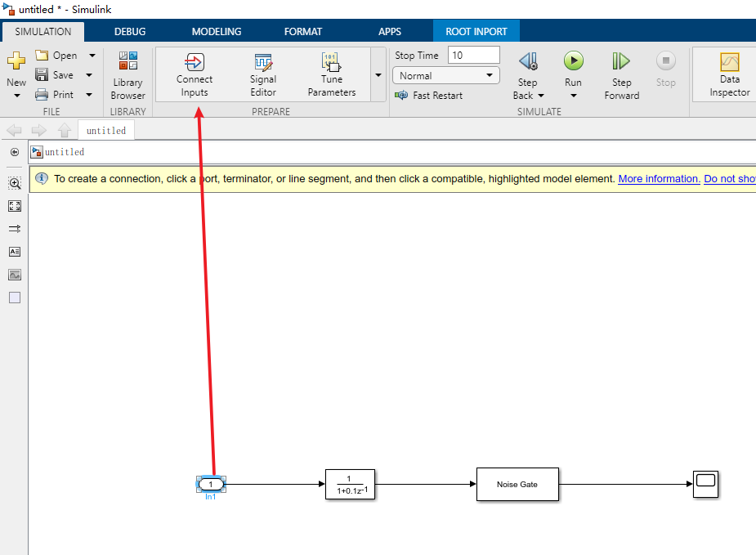Switch to the Apps tab
756x555 pixels.
point(390,31)
